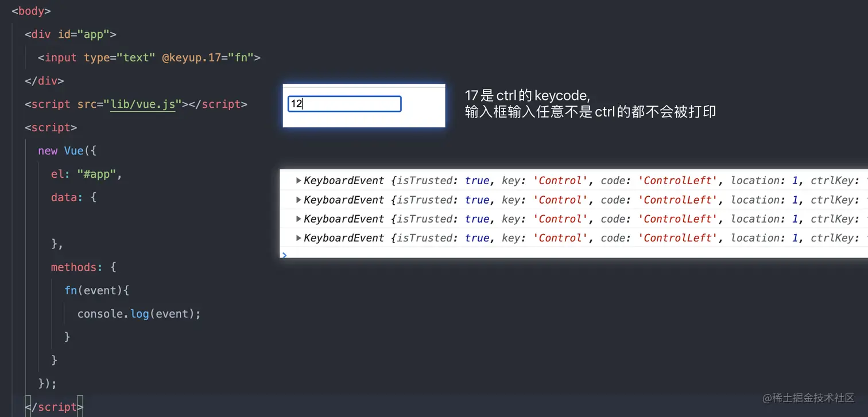The height and width of the screenshot is (417, 868).
Task: Click the data: { line
Action: pyautogui.click(x=73, y=197)
